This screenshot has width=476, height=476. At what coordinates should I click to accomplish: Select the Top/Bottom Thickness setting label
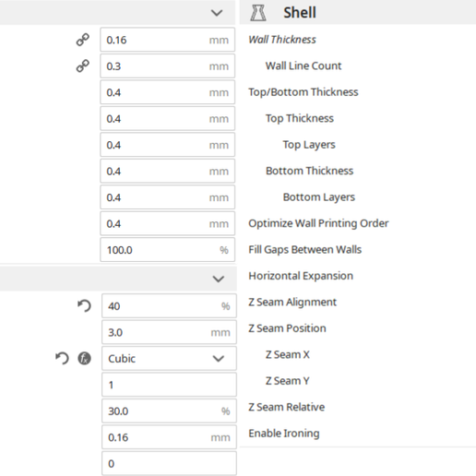coord(303,92)
